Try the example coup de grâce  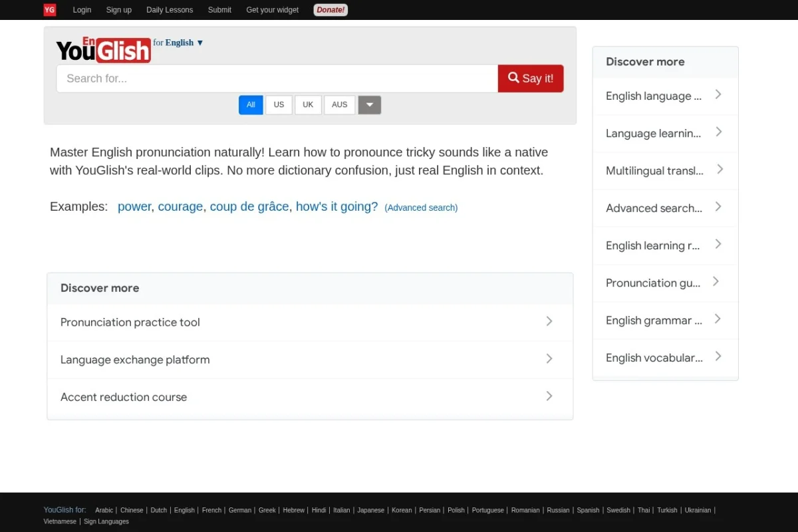point(249,207)
